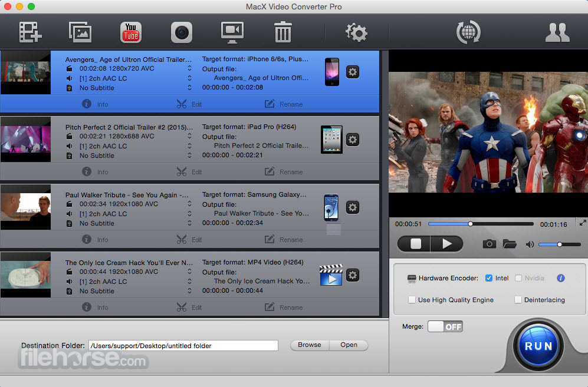Screen dimensions: 588x387
Task: Enable Use High Quality Engine
Action: tap(412, 300)
